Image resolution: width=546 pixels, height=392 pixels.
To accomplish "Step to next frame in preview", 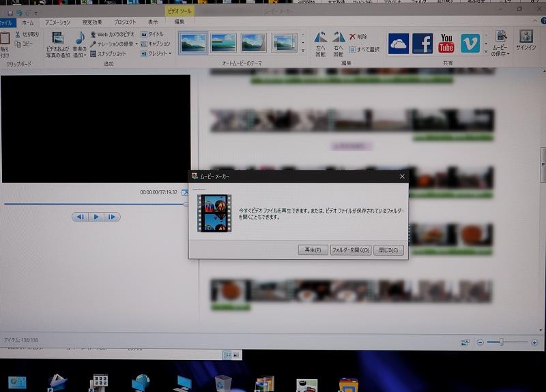I will click(x=112, y=217).
